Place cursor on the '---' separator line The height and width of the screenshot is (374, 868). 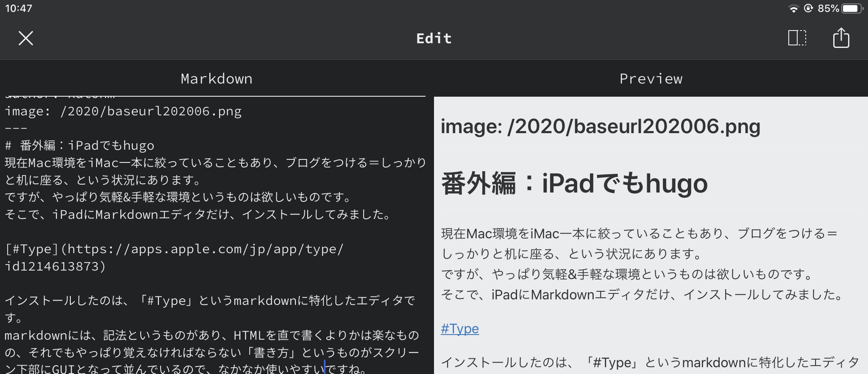click(16, 128)
